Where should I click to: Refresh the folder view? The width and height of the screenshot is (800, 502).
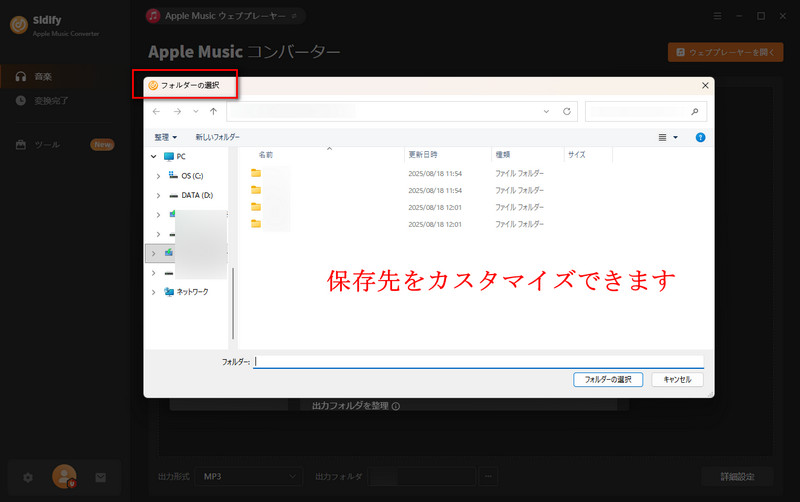pyautogui.click(x=567, y=112)
